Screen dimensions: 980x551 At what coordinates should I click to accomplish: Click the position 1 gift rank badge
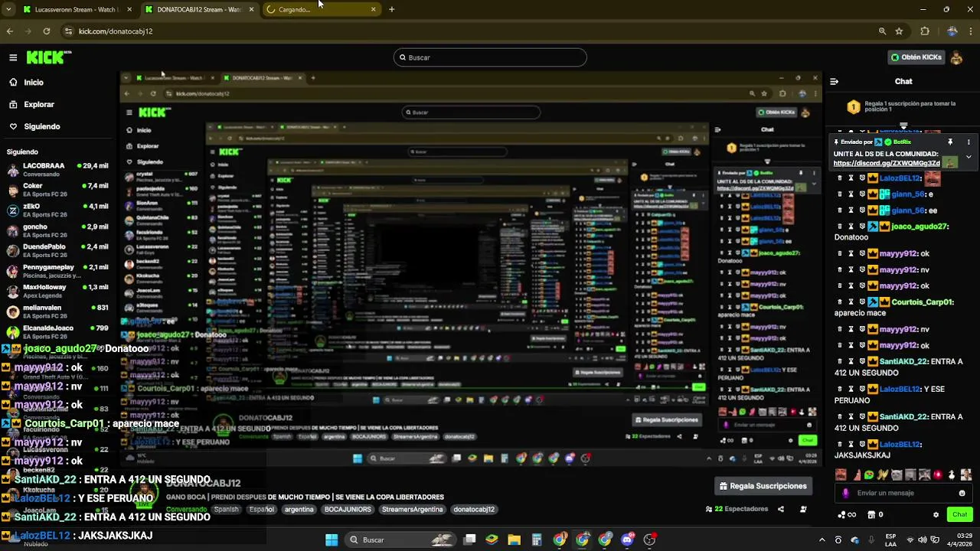pos(853,107)
